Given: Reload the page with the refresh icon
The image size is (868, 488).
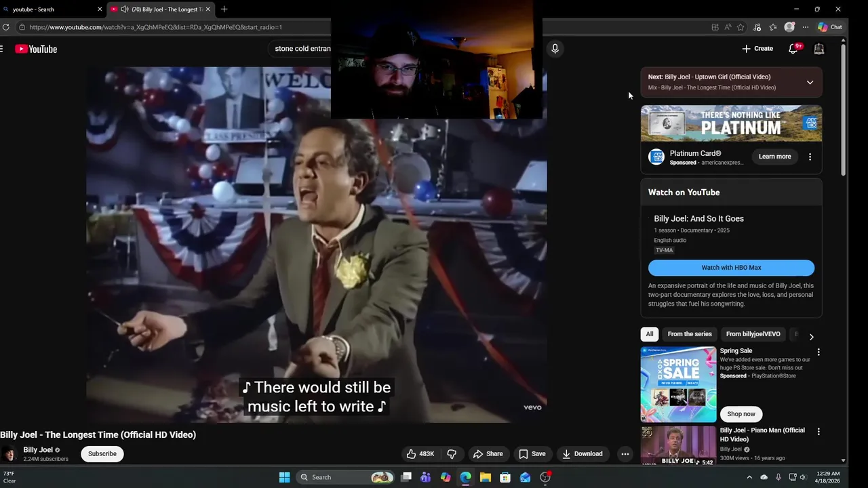Looking at the screenshot, I should click(6, 27).
